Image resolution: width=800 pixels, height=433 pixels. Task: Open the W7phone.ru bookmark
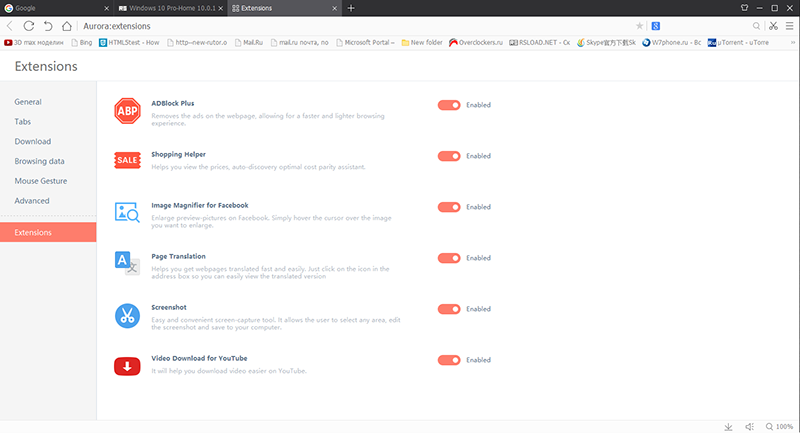click(671, 43)
